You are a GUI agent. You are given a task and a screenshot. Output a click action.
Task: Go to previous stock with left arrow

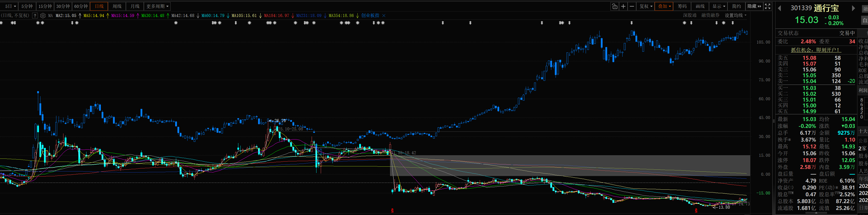coord(779,8)
